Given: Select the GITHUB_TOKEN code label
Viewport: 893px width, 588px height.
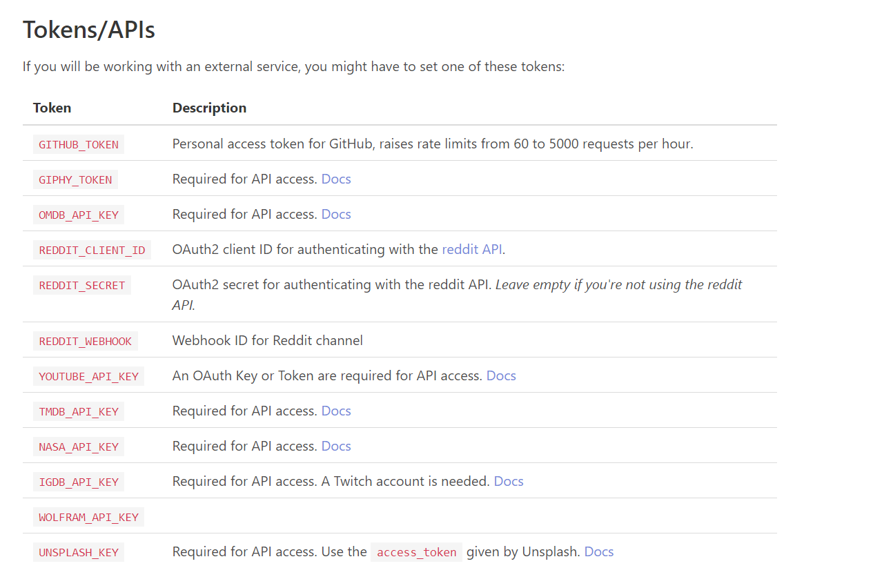Looking at the screenshot, I should tap(78, 144).
